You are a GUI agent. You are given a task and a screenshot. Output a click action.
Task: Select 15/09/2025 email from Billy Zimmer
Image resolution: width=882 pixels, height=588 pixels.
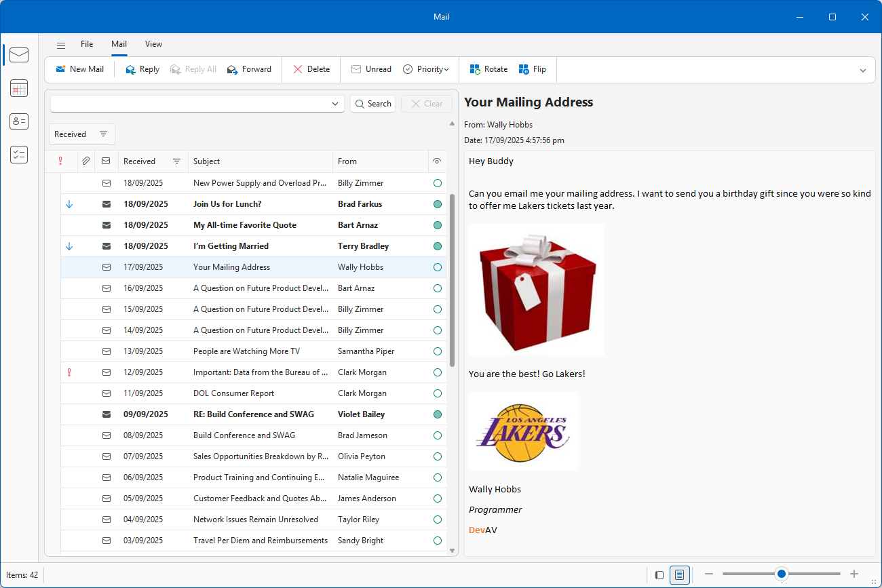[x=254, y=309]
